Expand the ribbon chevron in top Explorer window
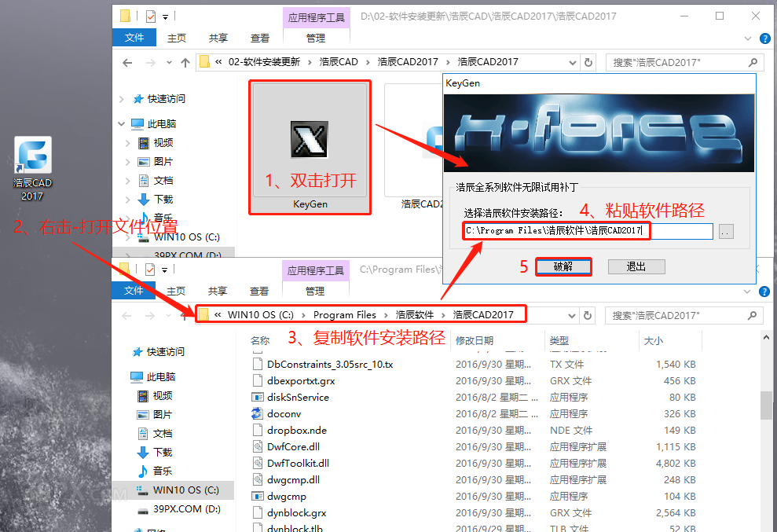The height and width of the screenshot is (532, 777). tap(748, 39)
